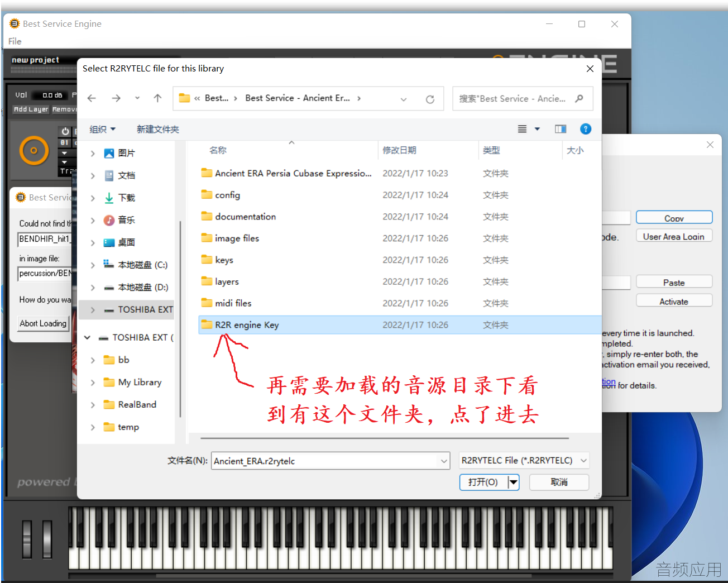Viewport: 728px width, 583px height.
Task: Click Abort Loading button
Action: [43, 323]
